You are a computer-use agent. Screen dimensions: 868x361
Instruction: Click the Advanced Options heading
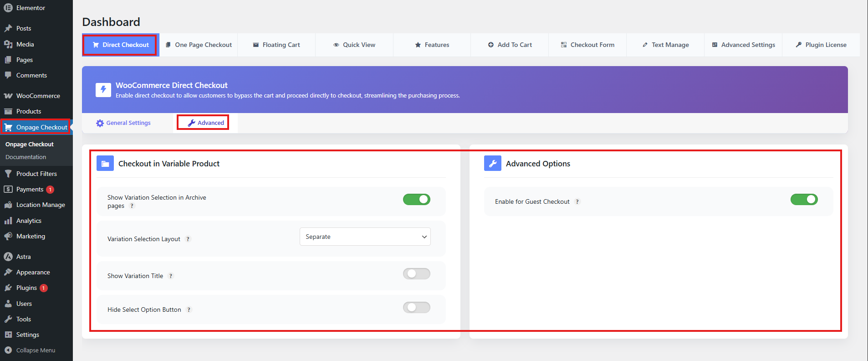click(x=538, y=164)
